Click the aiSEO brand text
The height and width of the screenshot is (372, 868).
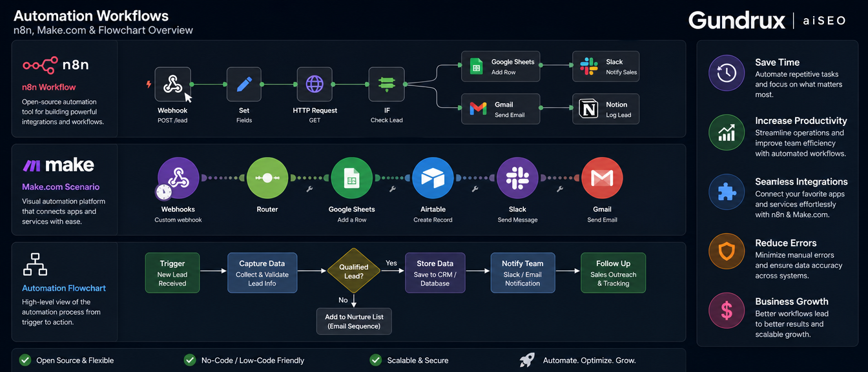click(824, 21)
